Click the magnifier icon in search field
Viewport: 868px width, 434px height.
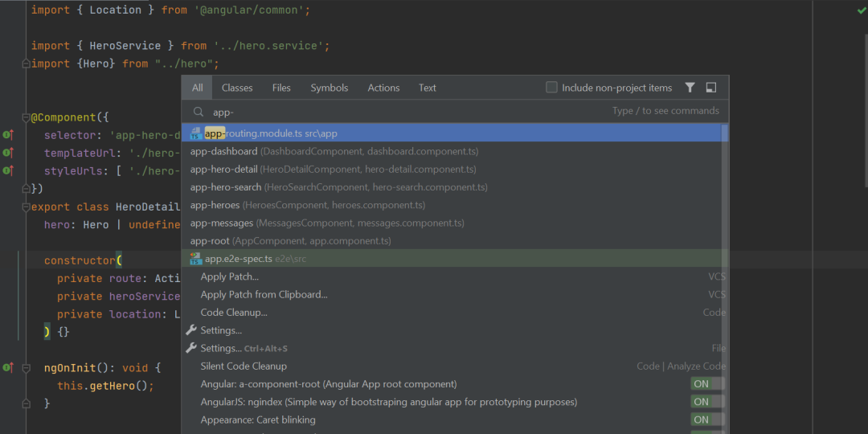[199, 112]
